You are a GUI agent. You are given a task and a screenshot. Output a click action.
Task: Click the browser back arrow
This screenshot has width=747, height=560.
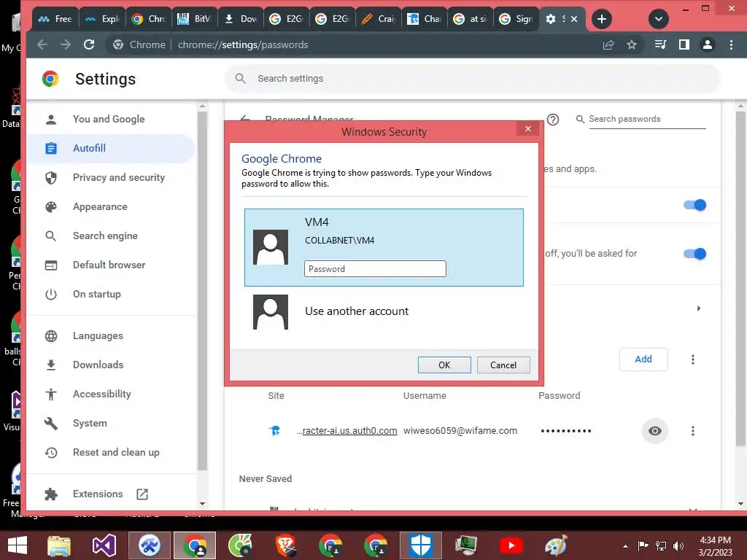(42, 44)
